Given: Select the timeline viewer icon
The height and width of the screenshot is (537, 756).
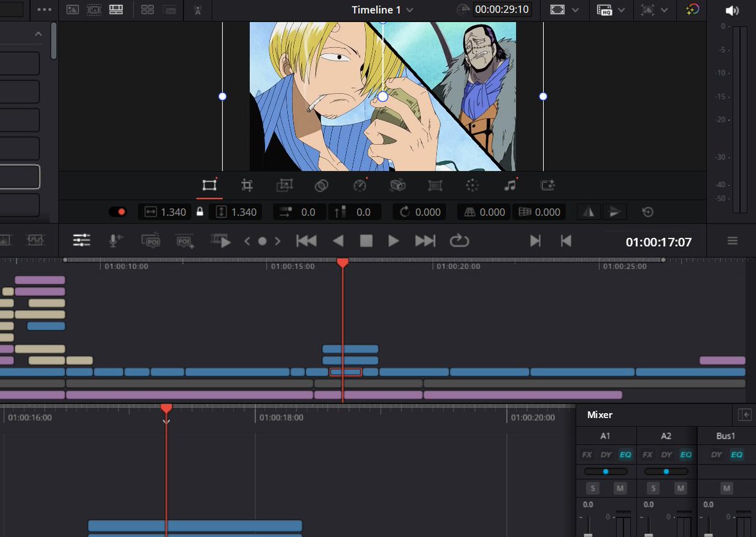Looking at the screenshot, I should tap(115, 10).
